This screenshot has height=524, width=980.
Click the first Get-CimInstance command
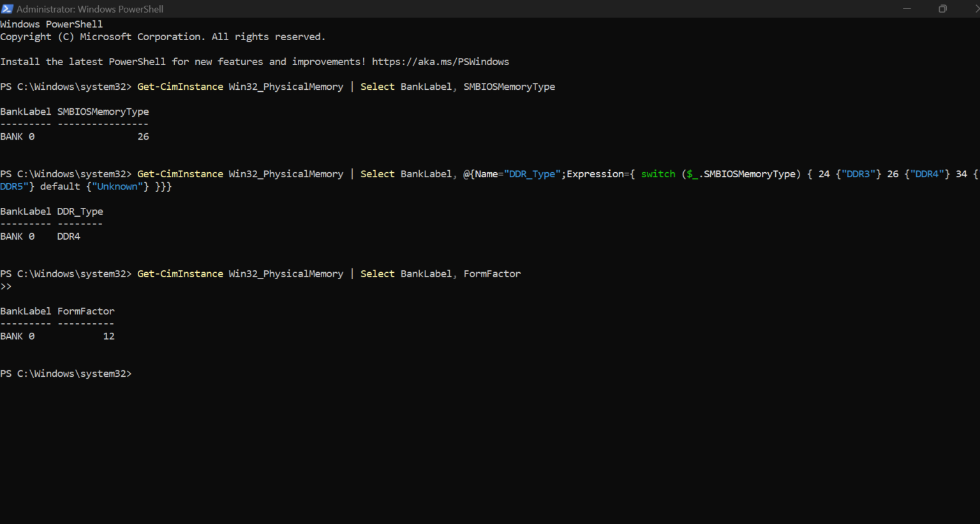point(180,87)
